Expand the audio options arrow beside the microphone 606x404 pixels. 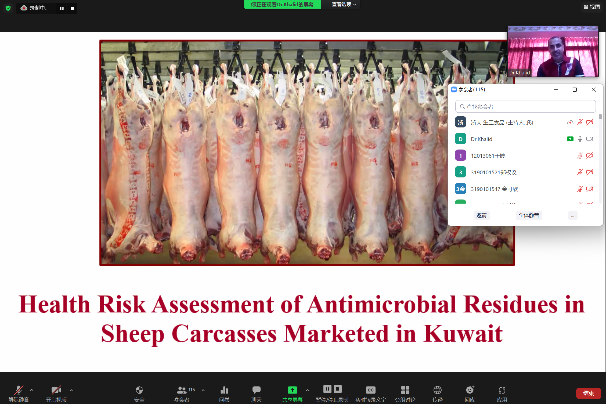[x=30, y=388]
